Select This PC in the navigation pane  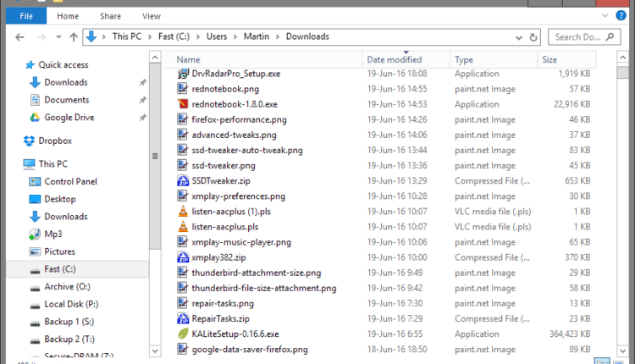(53, 163)
